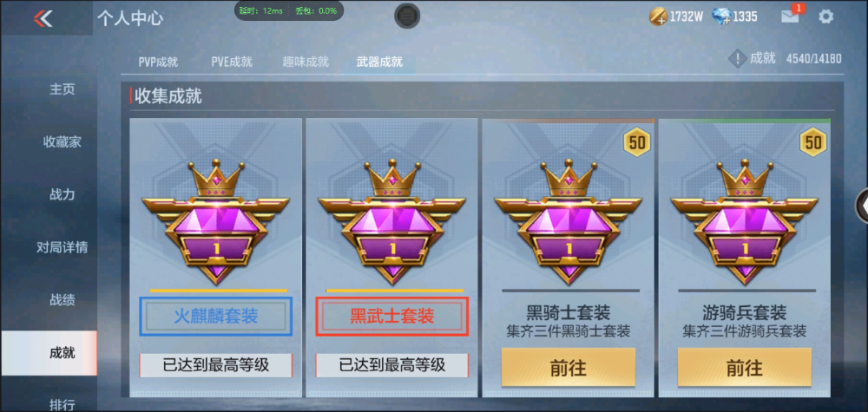Screen dimensions: 868x412
Task: Tap the 黑武士套装 label
Action: coord(392,317)
